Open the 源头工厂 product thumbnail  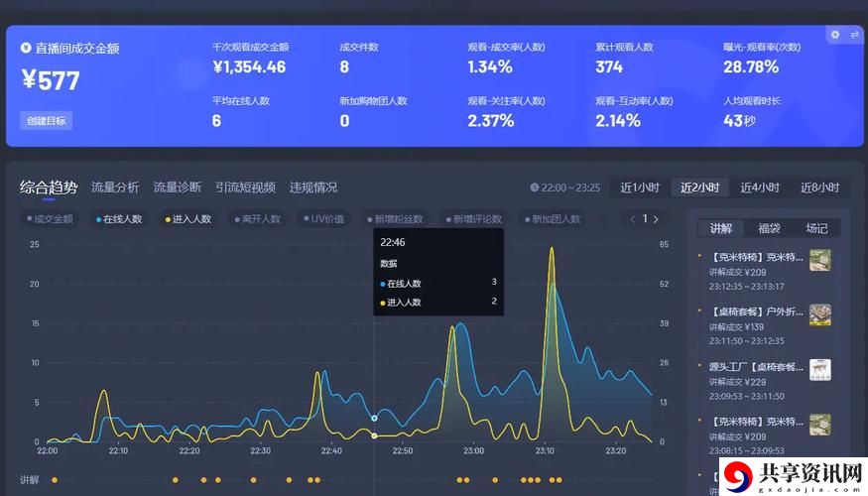[x=819, y=369]
